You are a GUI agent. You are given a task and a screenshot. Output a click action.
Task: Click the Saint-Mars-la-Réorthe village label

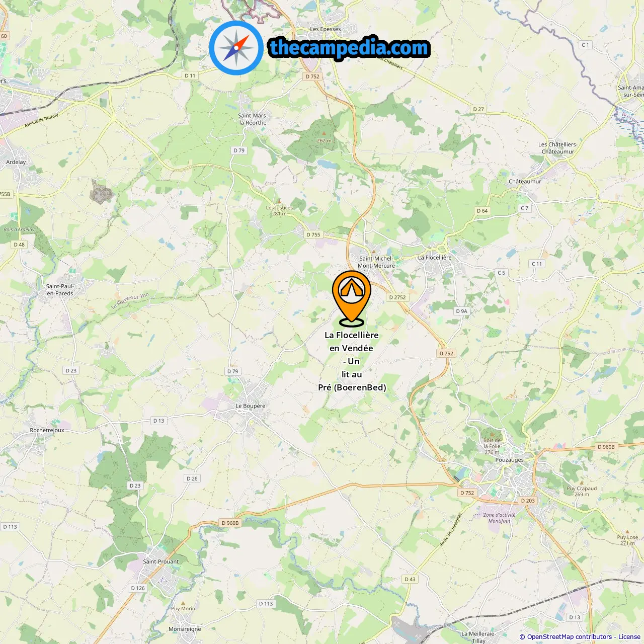pyautogui.click(x=253, y=119)
